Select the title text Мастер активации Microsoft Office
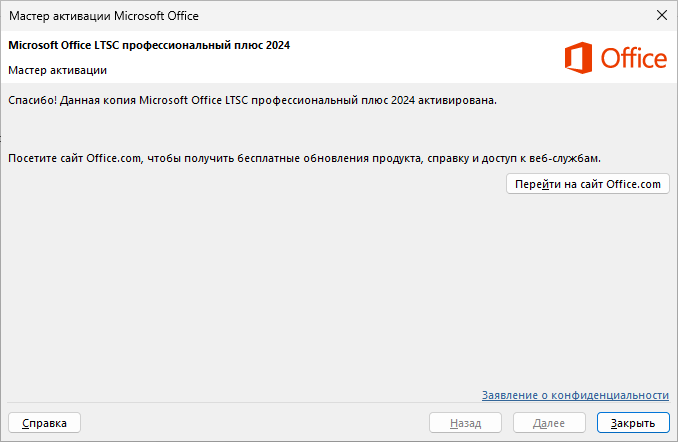 [x=104, y=16]
